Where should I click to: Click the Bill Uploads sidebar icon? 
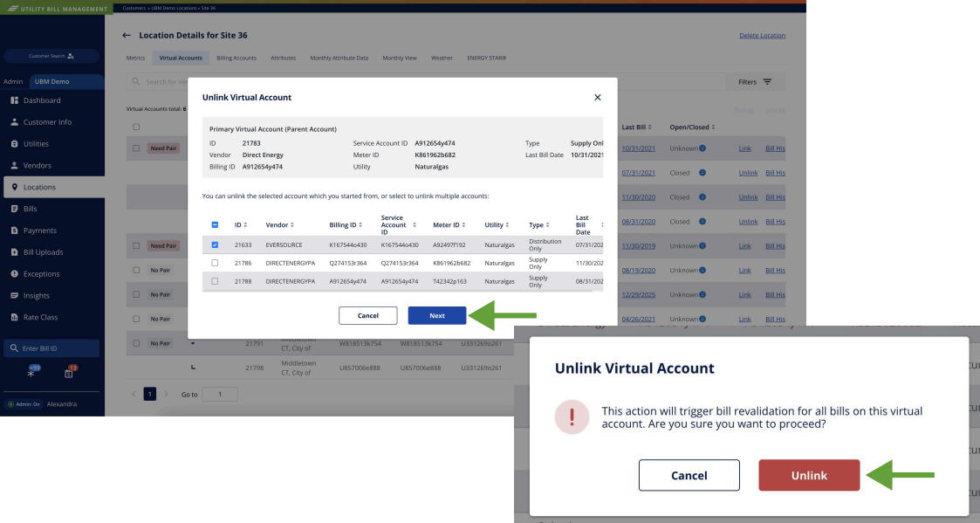(x=14, y=252)
